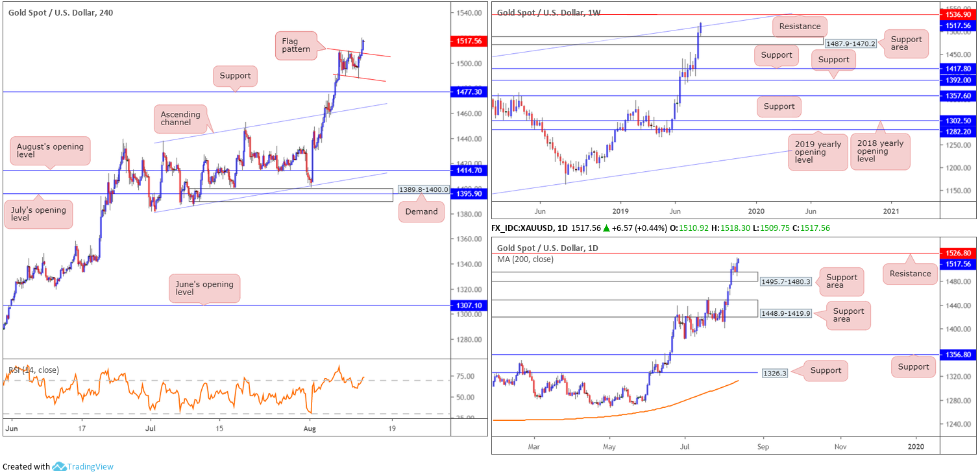980x476 pixels.
Task: Select 'Resistance' callout on daily chart
Action: pyautogui.click(x=910, y=274)
